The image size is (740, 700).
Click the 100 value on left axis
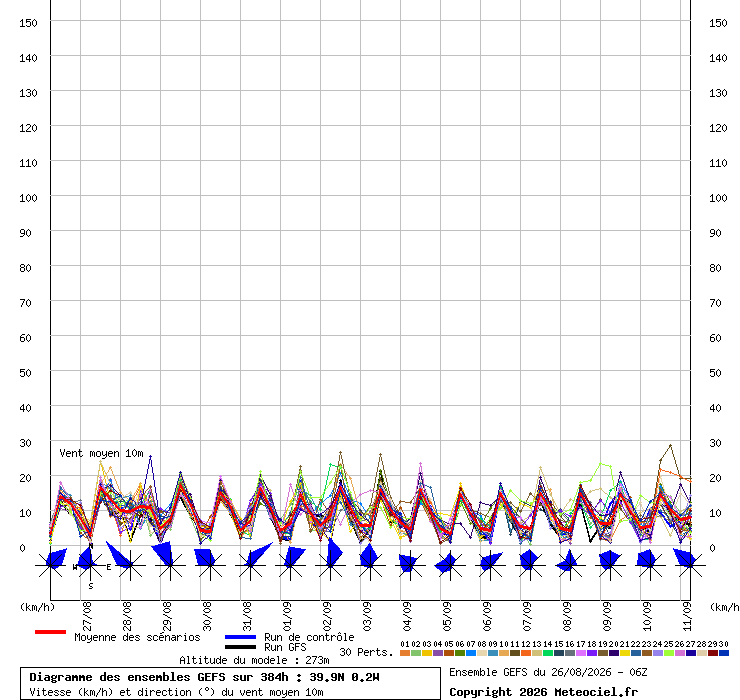pyautogui.click(x=28, y=198)
